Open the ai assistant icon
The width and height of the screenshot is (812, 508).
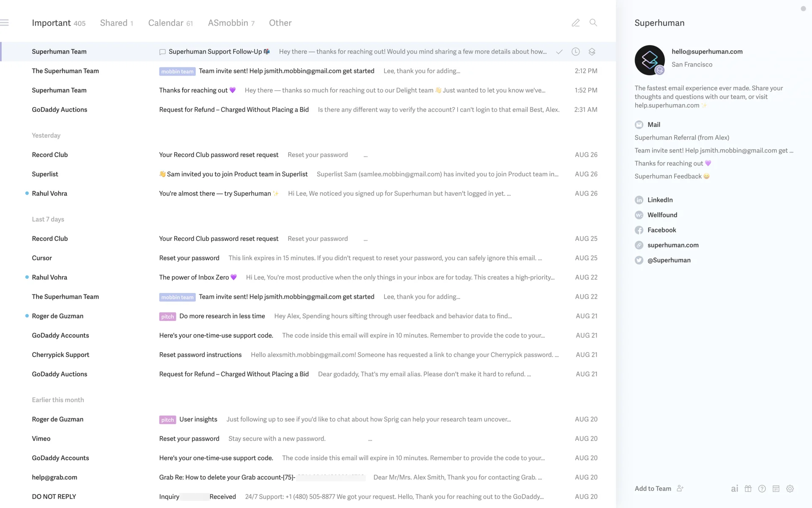(735, 489)
